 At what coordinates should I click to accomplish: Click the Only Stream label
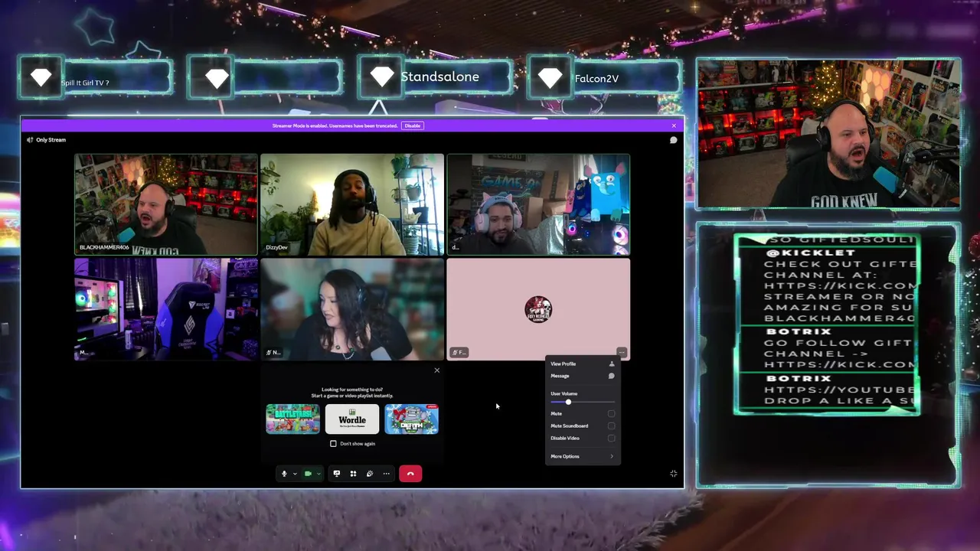(51, 140)
